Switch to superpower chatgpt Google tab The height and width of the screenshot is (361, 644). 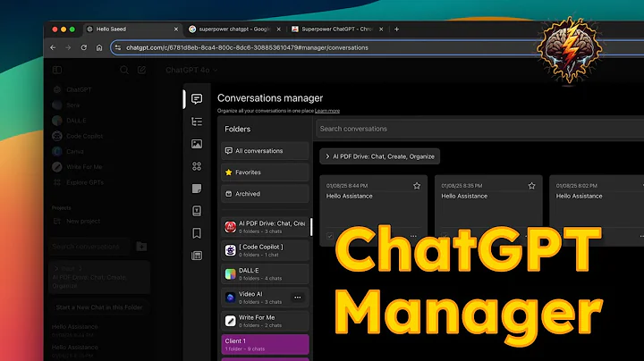point(234,29)
